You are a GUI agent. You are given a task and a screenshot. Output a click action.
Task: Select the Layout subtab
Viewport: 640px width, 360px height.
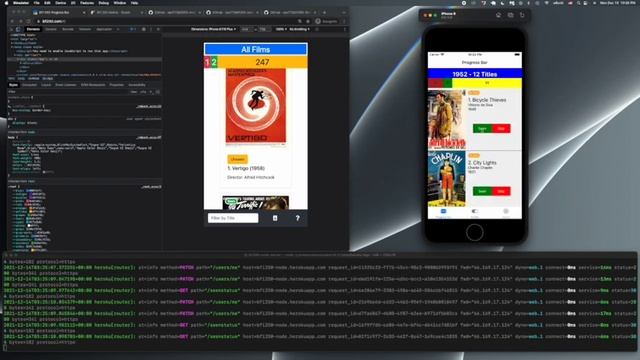(46, 85)
